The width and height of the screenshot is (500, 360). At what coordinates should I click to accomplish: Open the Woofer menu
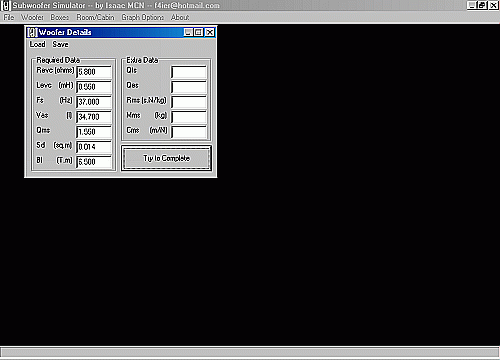(32, 17)
